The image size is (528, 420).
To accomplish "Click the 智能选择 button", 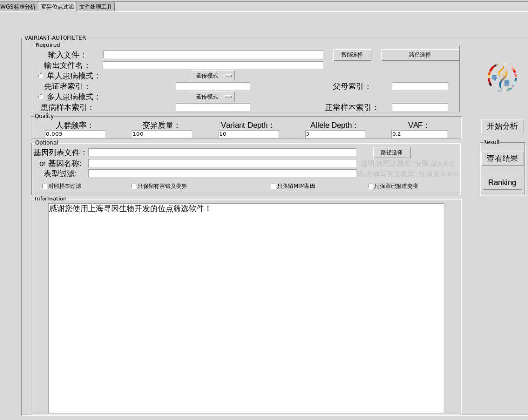I will (x=352, y=55).
